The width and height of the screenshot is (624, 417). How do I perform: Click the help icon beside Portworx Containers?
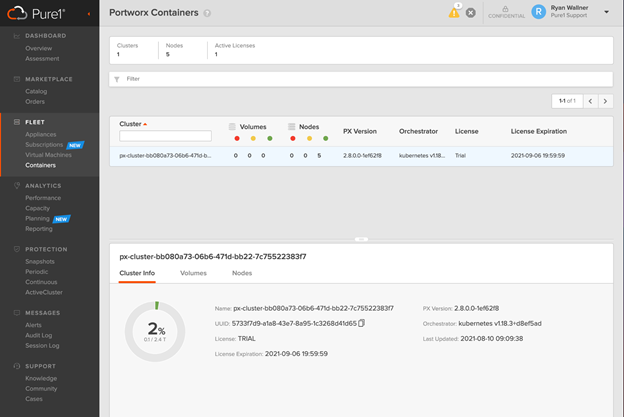[207, 14]
